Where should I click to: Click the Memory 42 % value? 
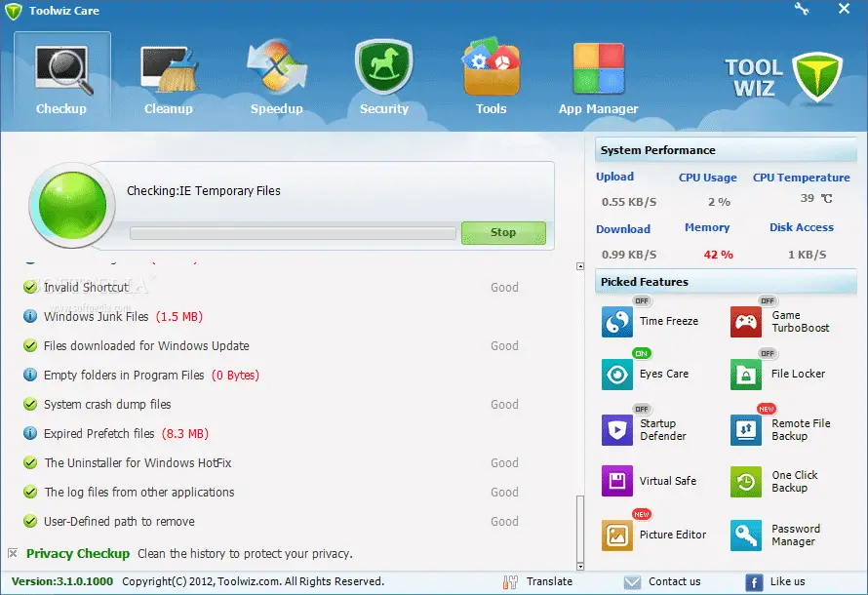click(x=718, y=255)
